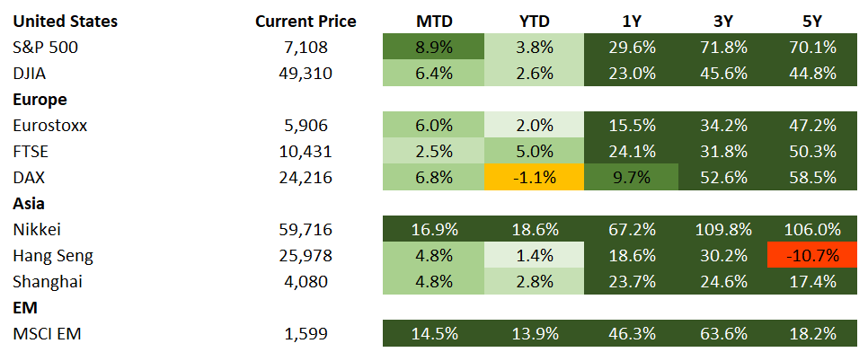The height and width of the screenshot is (361, 868).
Task: Click the Current Price header cell
Action: pyautogui.click(x=306, y=21)
